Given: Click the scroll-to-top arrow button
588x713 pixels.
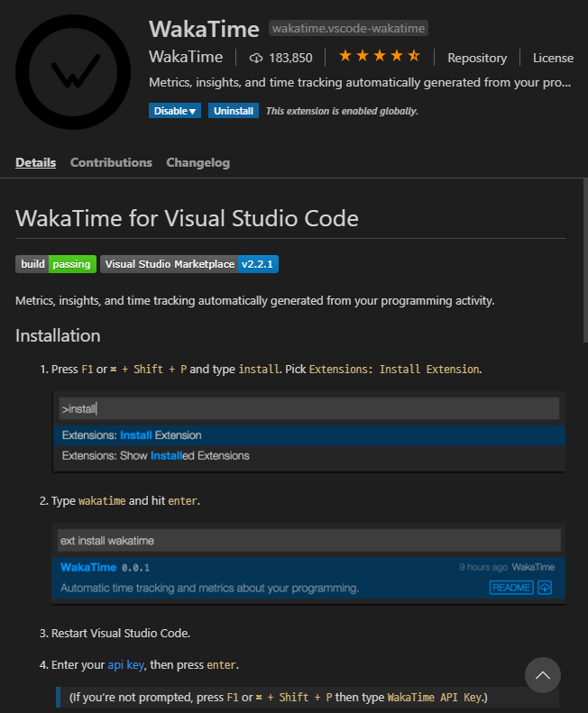Looking at the screenshot, I should (543, 675).
